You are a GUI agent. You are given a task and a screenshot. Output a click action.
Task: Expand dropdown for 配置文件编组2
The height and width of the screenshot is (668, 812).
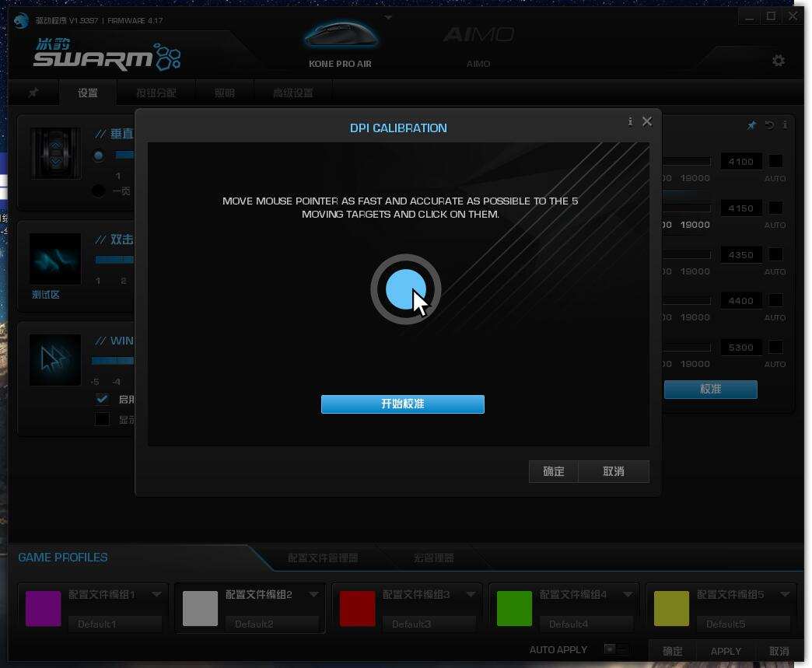[x=313, y=594]
